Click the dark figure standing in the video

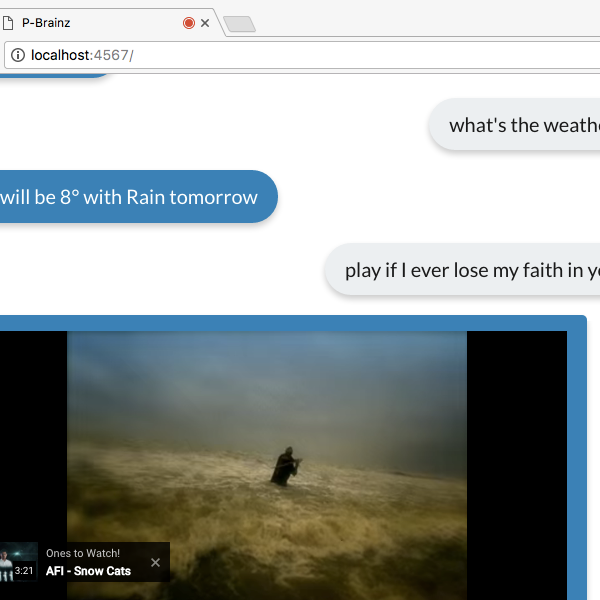pos(286,467)
